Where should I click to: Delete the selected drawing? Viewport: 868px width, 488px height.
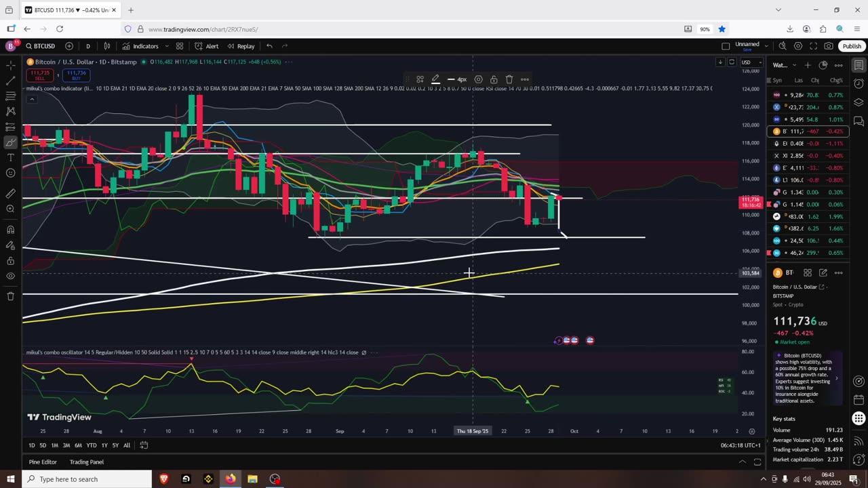(x=509, y=79)
